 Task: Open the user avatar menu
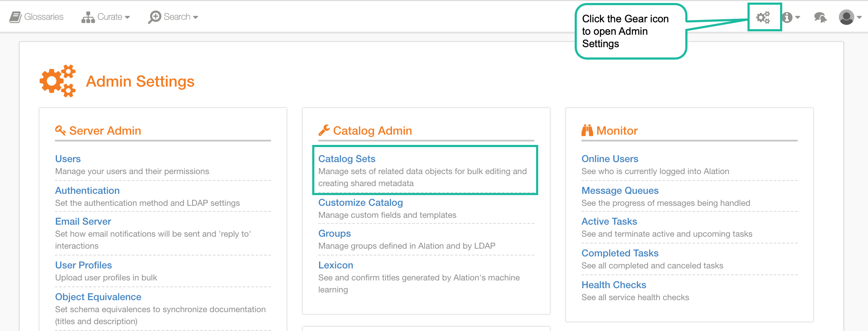coord(846,17)
